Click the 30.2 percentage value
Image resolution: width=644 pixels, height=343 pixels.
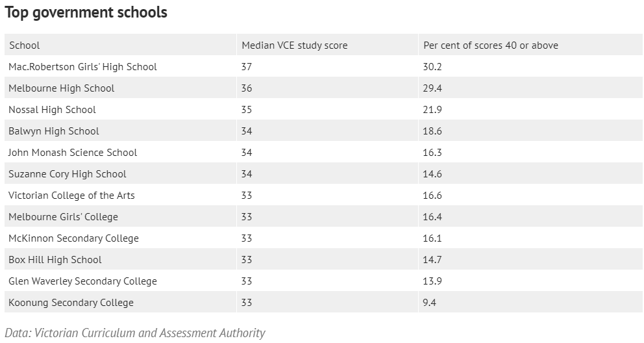(432, 66)
